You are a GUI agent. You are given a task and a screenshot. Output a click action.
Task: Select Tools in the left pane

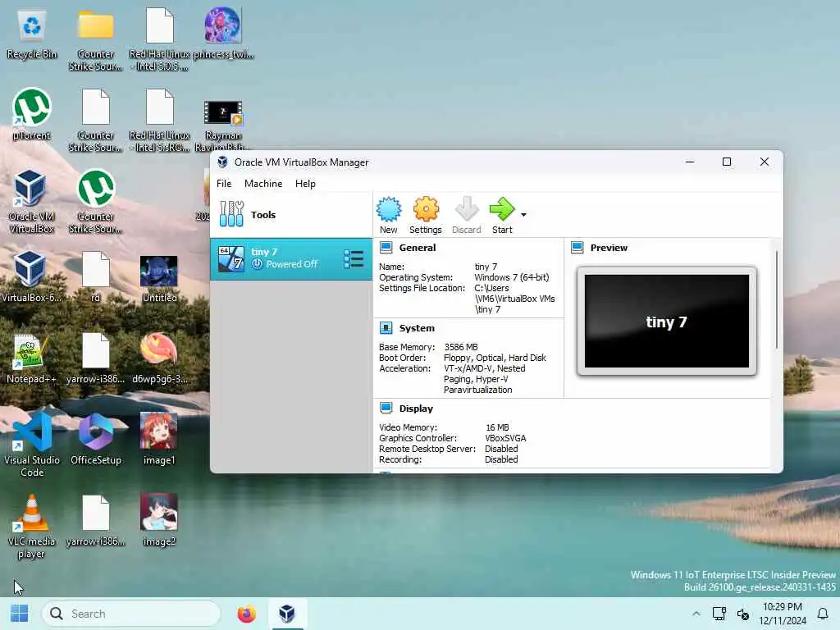291,214
